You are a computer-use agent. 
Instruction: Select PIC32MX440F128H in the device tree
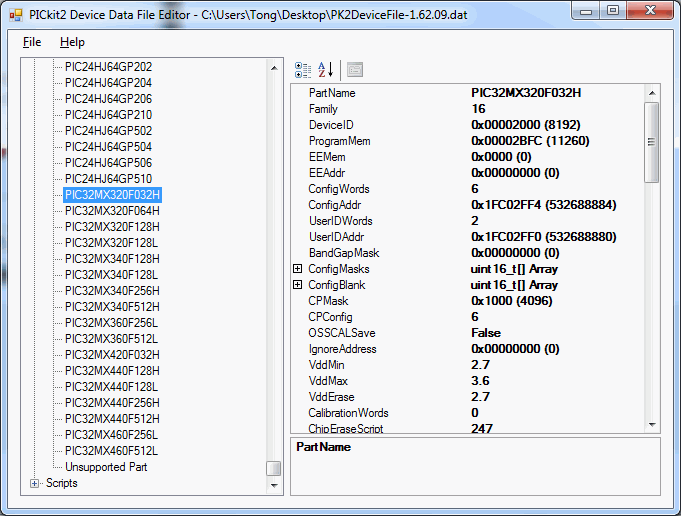pos(112,371)
